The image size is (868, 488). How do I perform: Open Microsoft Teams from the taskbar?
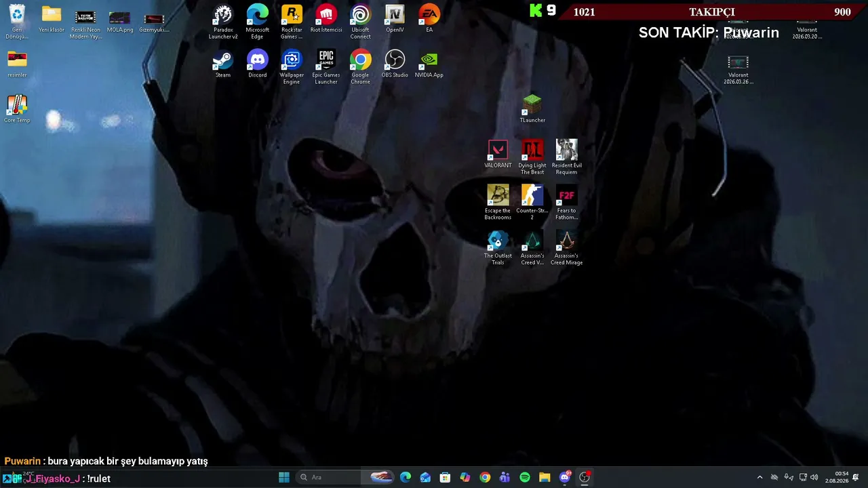coord(505,477)
